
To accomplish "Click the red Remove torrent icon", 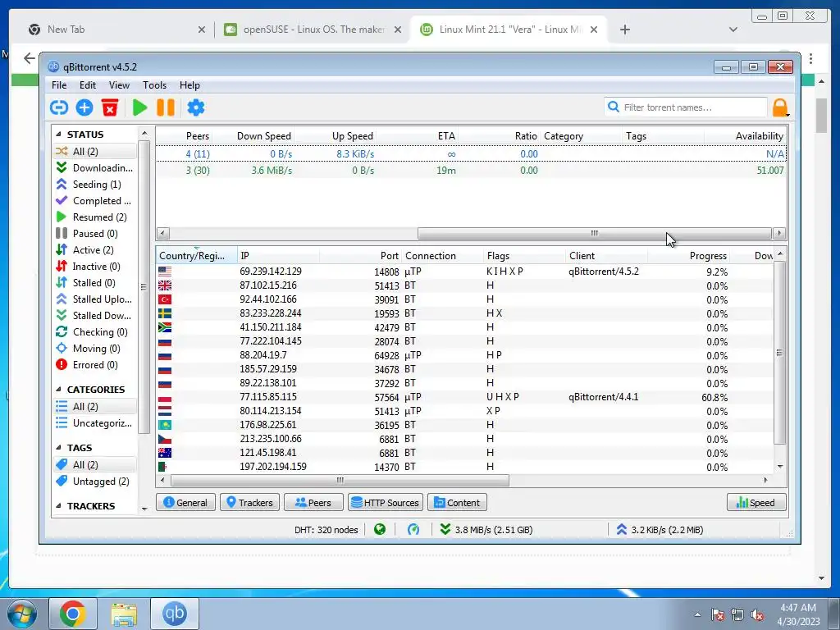I will pos(110,107).
